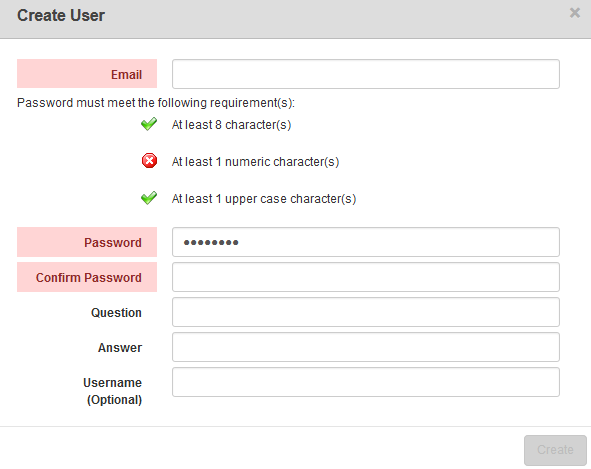Viewport: 591px width, 469px height.
Task: Click the 'At least 8 character(s)' text
Action: click(231, 125)
